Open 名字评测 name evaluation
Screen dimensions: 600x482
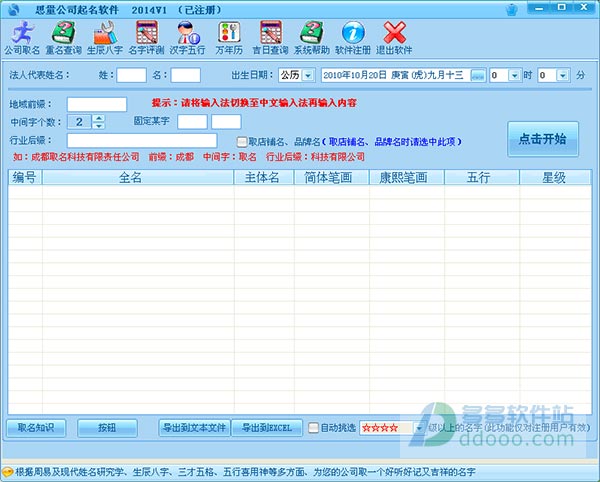(146, 37)
